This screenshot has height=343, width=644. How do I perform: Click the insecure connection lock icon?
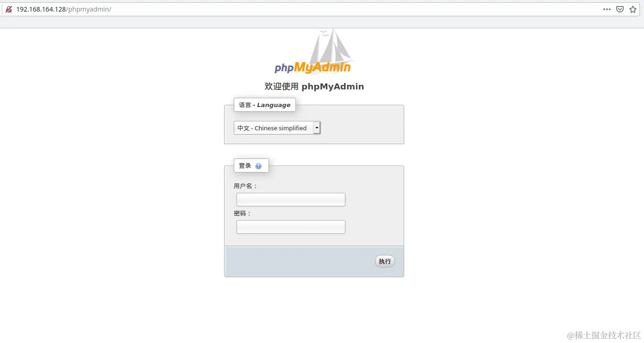(x=9, y=9)
